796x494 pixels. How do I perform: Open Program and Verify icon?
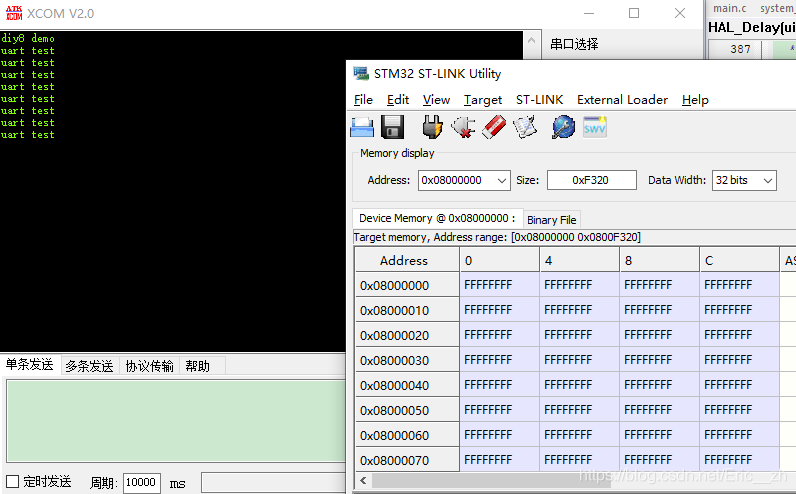click(x=524, y=127)
